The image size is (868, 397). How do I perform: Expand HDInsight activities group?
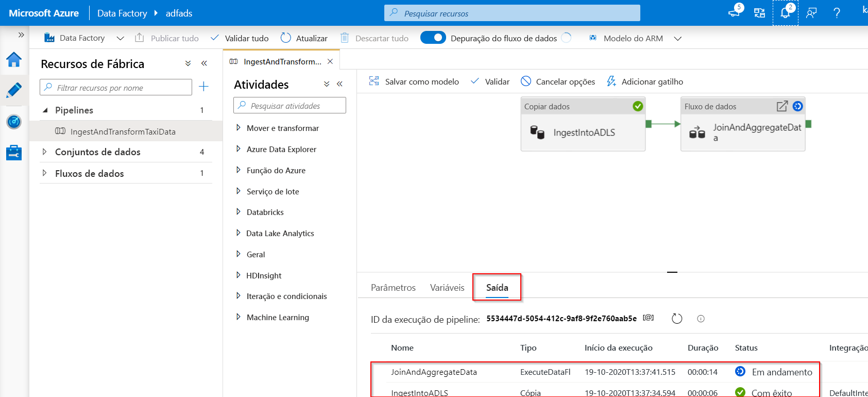pyautogui.click(x=239, y=275)
